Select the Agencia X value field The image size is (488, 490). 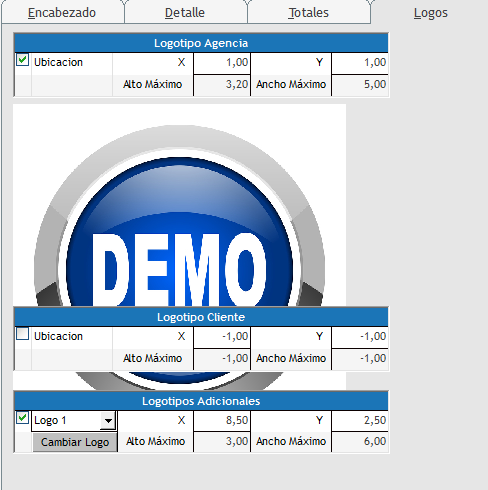[222, 63]
